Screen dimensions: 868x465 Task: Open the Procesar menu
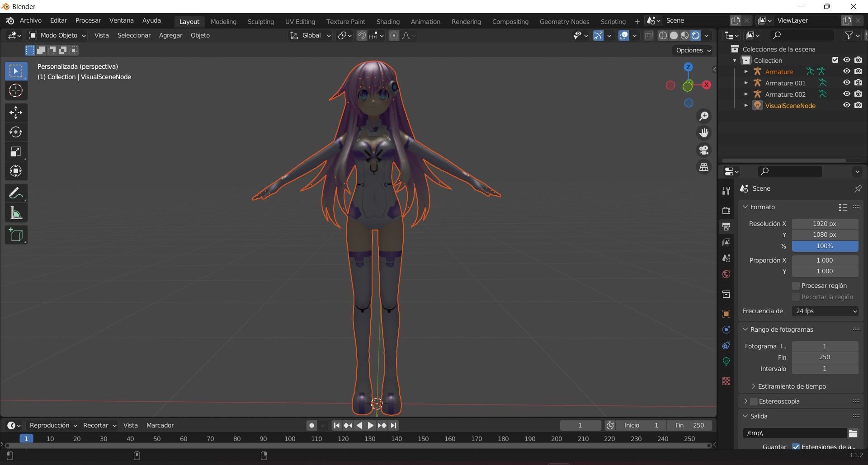coord(88,21)
